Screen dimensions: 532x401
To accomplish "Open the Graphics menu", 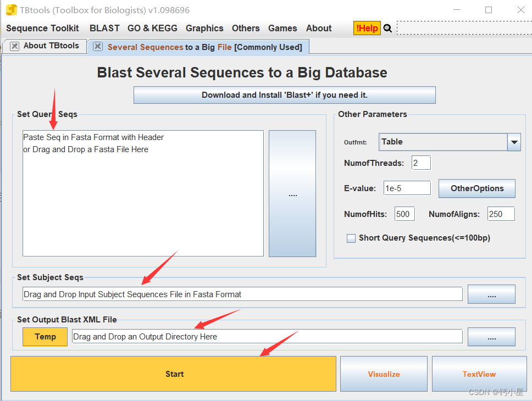I will [x=204, y=28].
